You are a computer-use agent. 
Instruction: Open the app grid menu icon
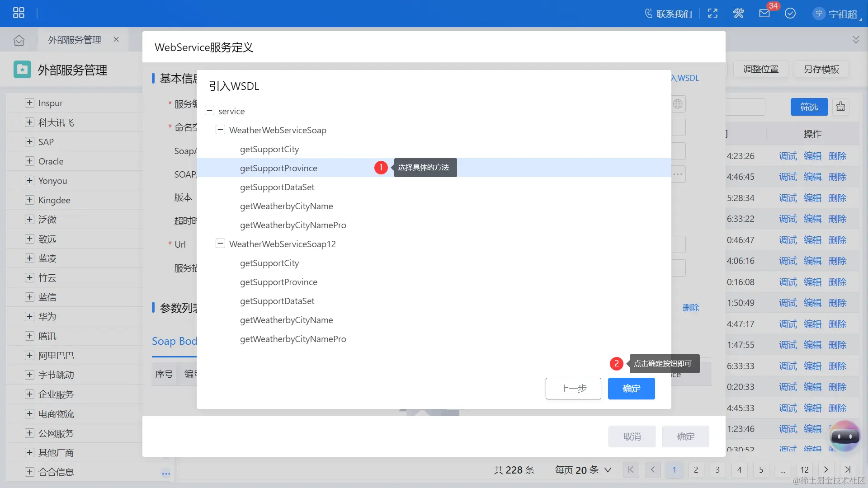pos(19,13)
